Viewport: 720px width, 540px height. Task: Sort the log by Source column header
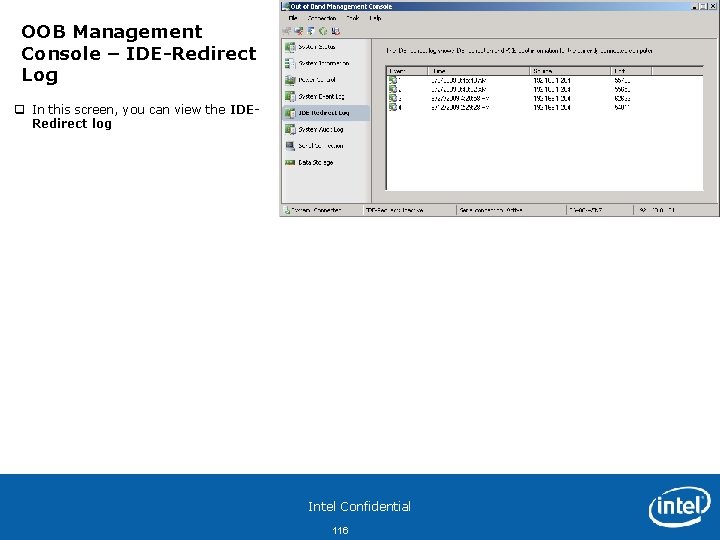click(x=570, y=71)
